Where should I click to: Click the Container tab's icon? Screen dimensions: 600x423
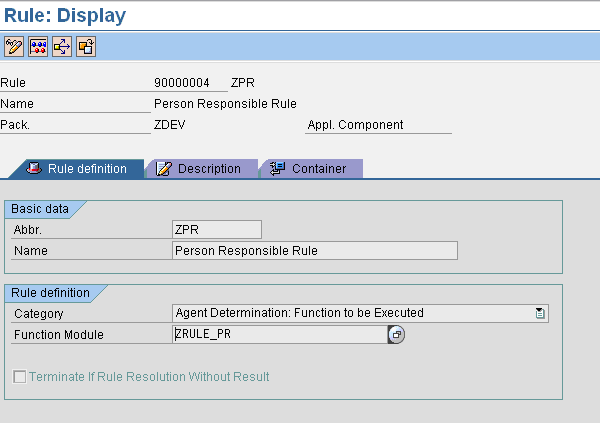click(277, 169)
